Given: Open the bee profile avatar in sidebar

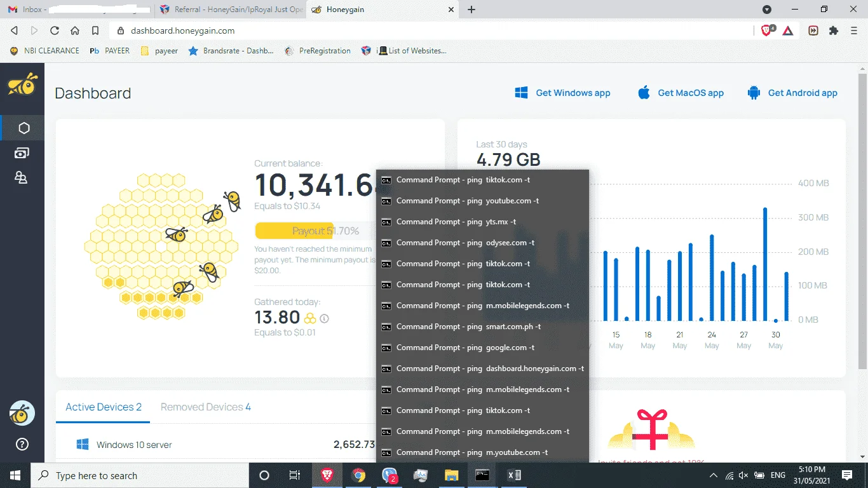Looking at the screenshot, I should pos(22,414).
